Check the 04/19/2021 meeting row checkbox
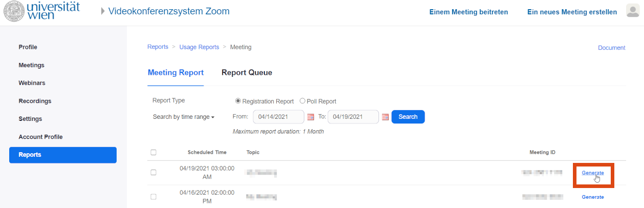 [153, 172]
